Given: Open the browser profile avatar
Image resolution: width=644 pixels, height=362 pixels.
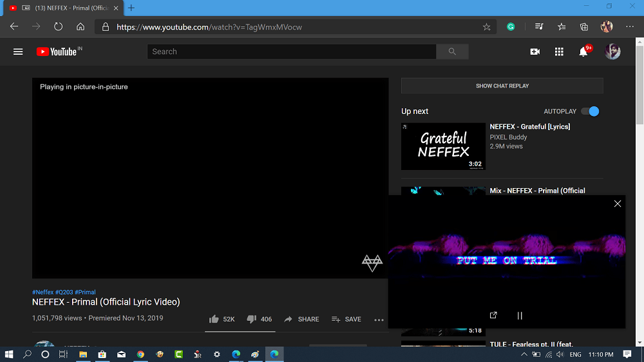Looking at the screenshot, I should [x=607, y=26].
